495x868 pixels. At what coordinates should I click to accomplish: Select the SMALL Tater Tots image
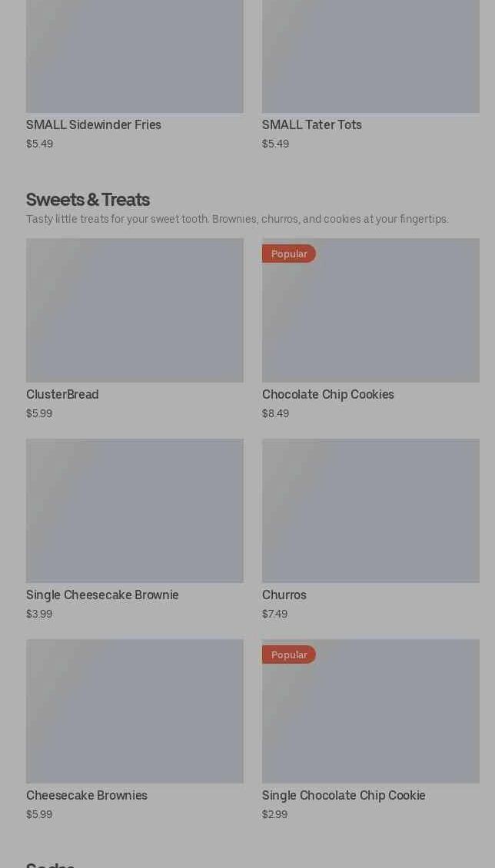click(370, 57)
